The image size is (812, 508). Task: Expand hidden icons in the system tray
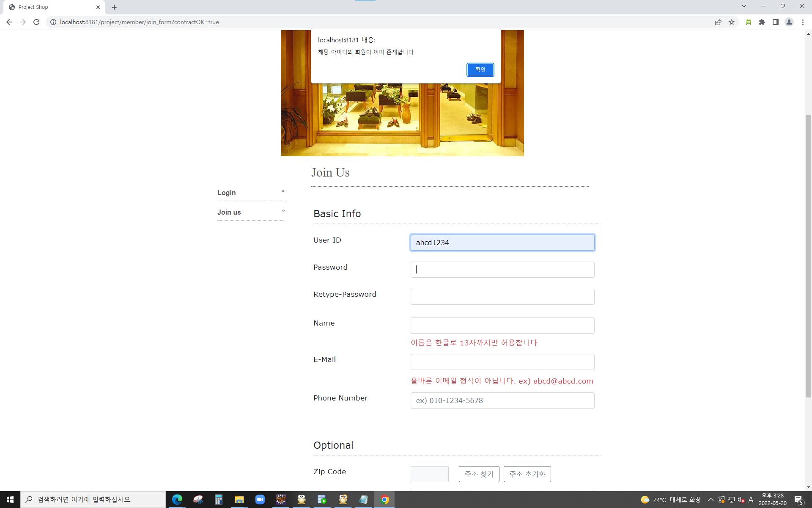coord(710,500)
